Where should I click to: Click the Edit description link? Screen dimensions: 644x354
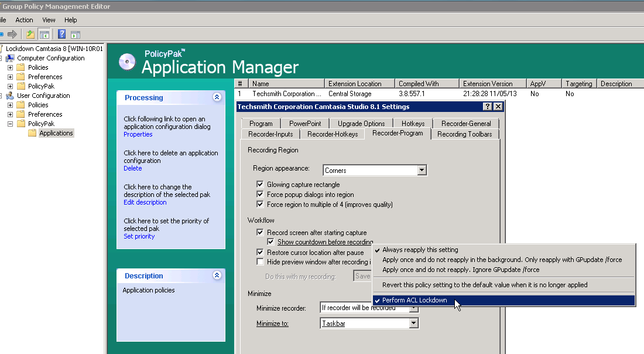pyautogui.click(x=145, y=202)
